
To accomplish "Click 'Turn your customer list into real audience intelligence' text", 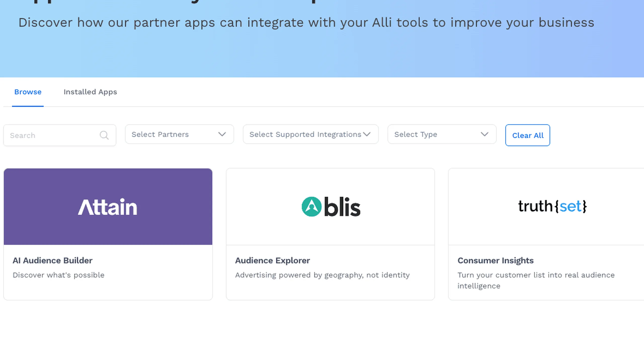I will [536, 281].
